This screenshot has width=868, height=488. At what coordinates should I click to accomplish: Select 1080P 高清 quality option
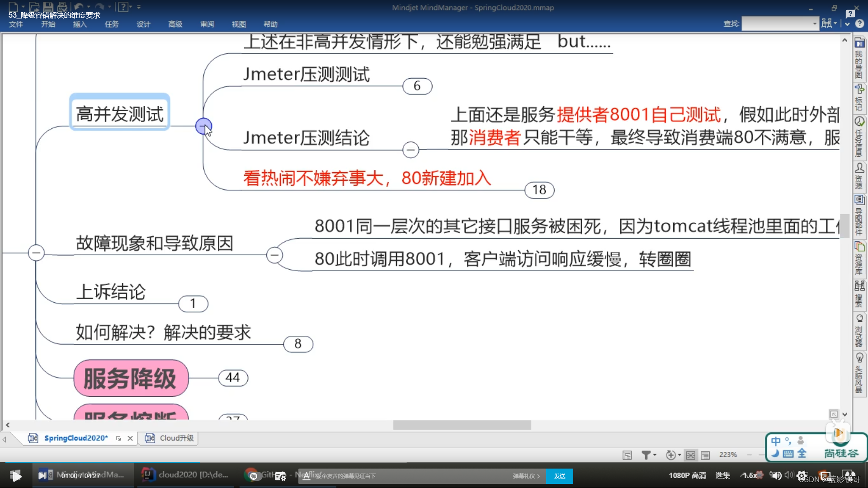coord(687,475)
